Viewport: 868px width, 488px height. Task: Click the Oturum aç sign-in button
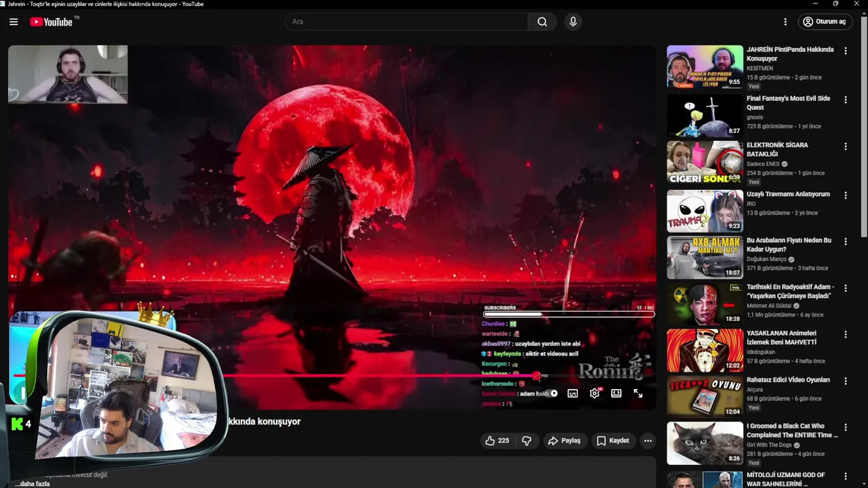(824, 22)
